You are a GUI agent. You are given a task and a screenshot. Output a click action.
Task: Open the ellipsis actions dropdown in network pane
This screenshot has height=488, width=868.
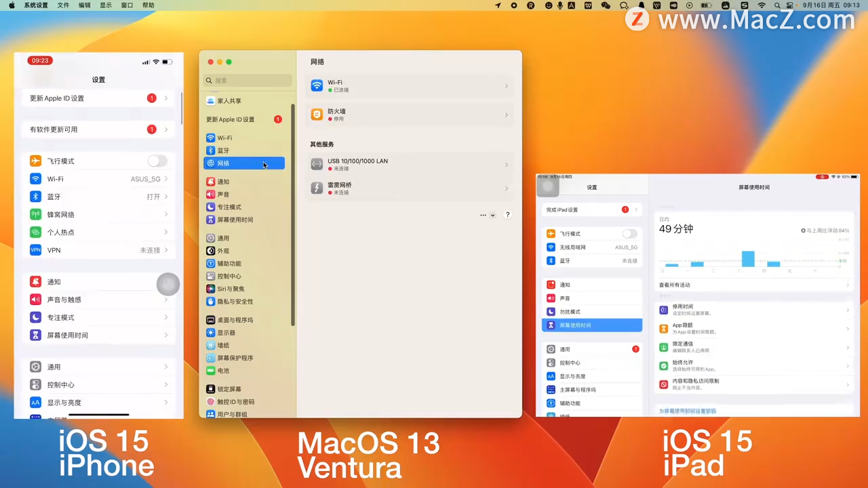(x=488, y=215)
